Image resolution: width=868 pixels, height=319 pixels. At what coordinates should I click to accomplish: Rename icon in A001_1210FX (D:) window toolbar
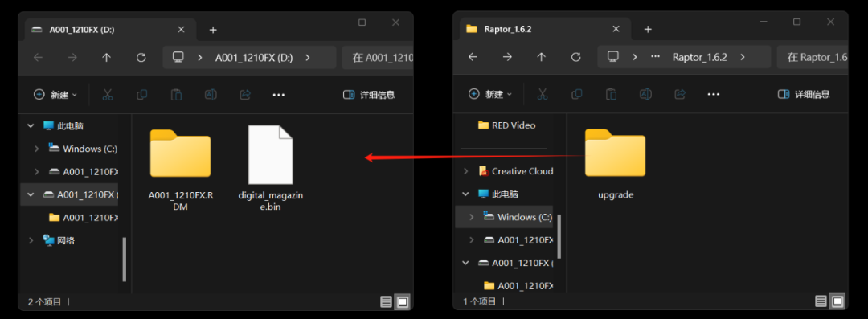211,95
